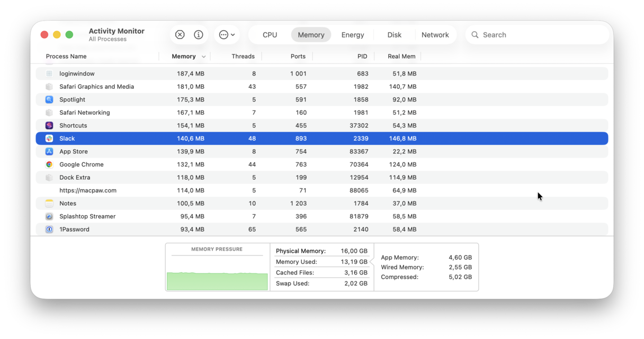
Task: Click the App Memory 4,60 GB value
Action: pos(460,258)
